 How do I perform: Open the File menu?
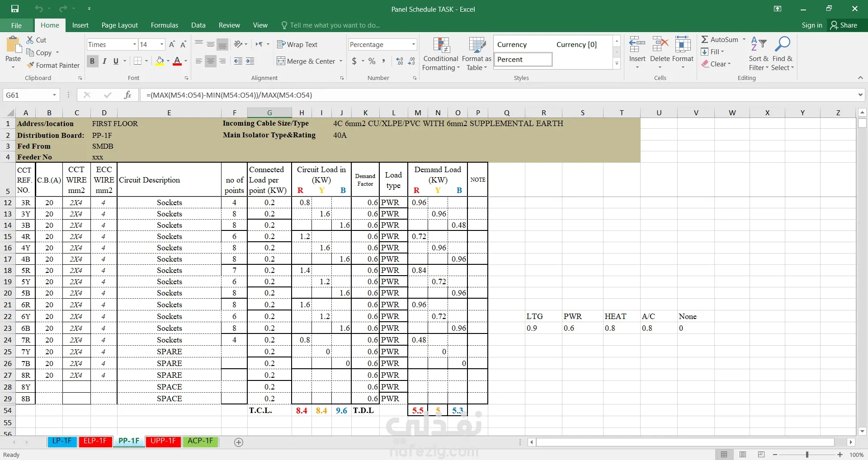(x=16, y=25)
